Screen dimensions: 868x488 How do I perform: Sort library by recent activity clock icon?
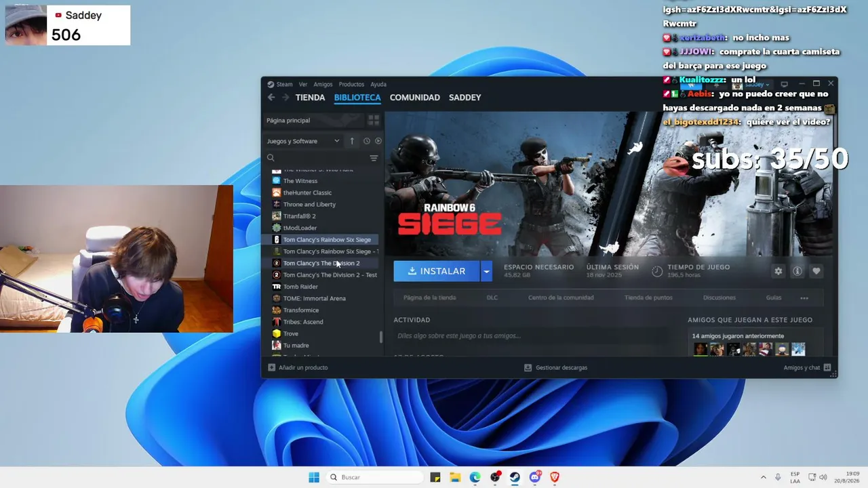coord(367,141)
